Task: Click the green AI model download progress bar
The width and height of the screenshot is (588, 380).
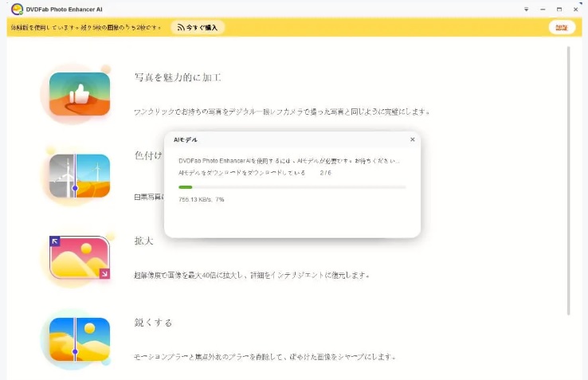Action: click(x=292, y=187)
